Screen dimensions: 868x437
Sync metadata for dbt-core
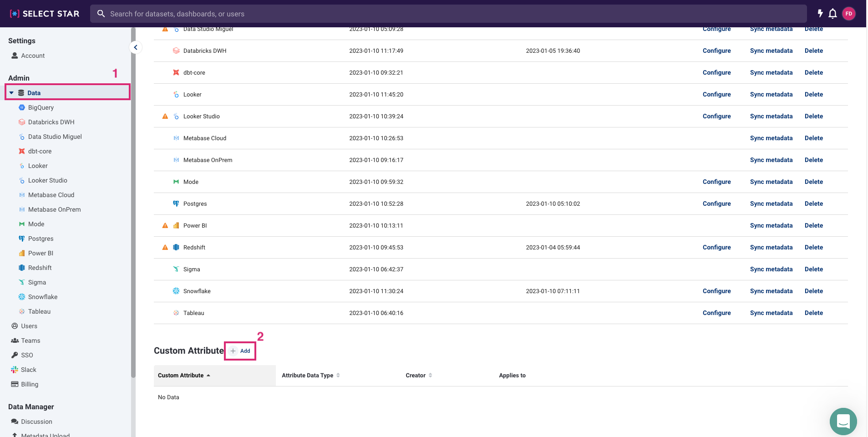click(771, 73)
